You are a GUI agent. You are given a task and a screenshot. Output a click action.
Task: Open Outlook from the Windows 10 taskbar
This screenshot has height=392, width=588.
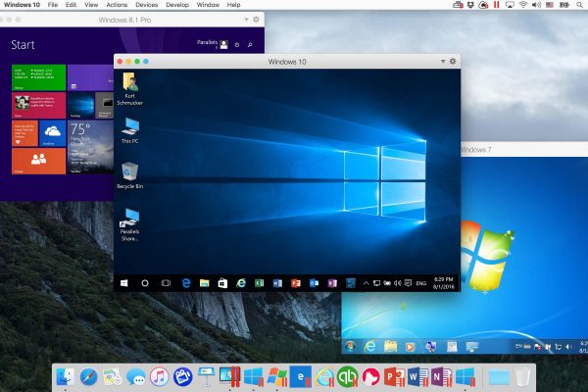[314, 283]
